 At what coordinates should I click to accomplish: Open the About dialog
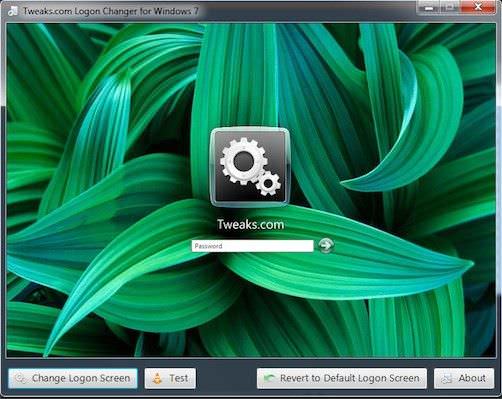pyautogui.click(x=464, y=378)
